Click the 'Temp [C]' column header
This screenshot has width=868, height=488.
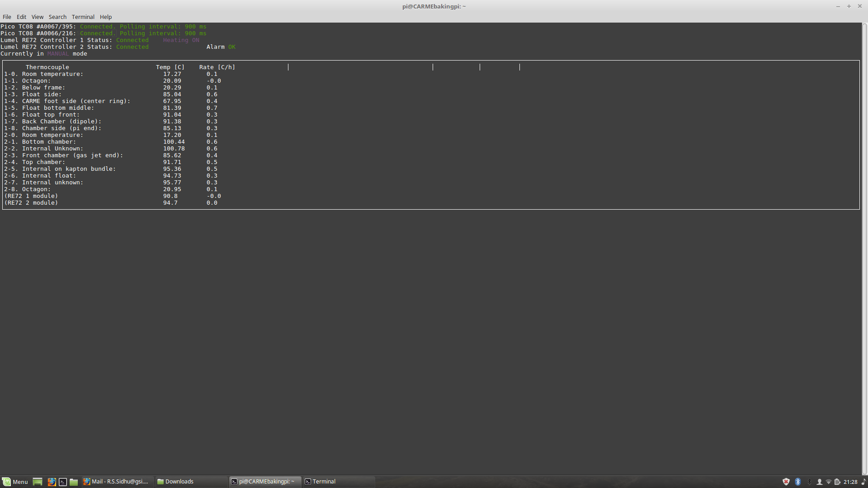pyautogui.click(x=170, y=67)
